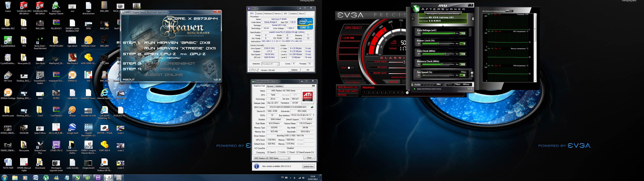Open Internet Explorer desktop shortcut

[104, 94]
